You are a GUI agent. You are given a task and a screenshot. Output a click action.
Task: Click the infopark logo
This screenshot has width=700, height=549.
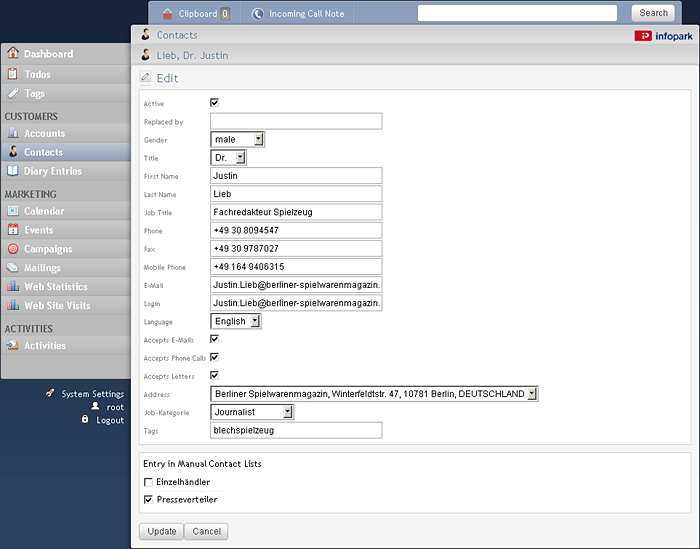tap(663, 36)
